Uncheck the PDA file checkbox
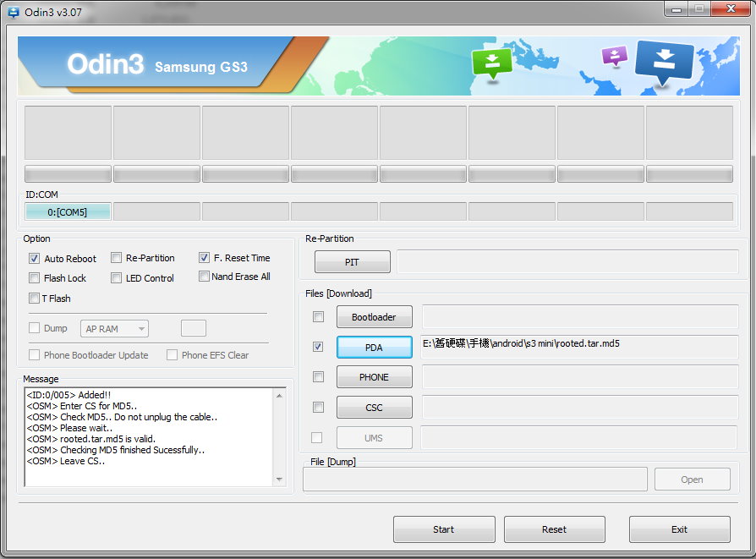This screenshot has height=559, width=756. [318, 347]
